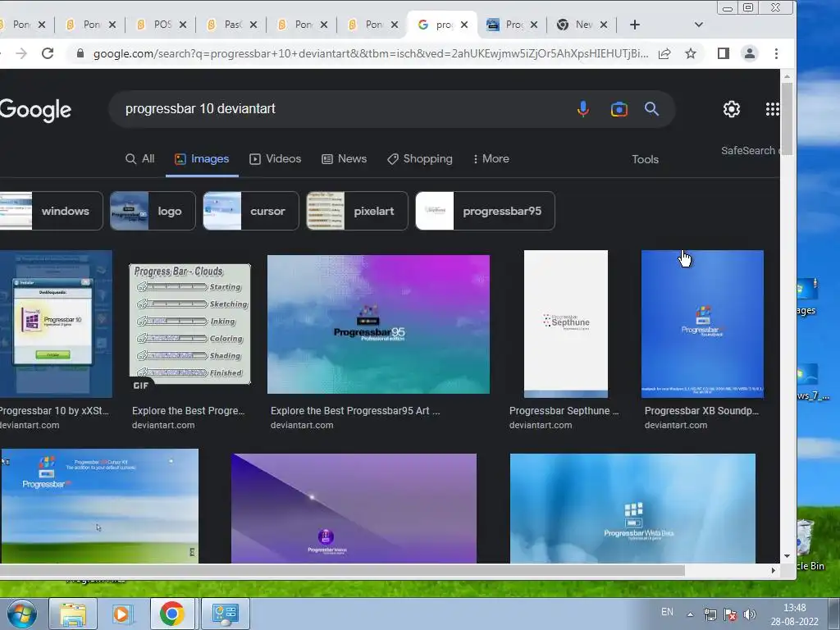Open Chrome from the taskbar
This screenshot has height=630, width=840.
point(171,614)
